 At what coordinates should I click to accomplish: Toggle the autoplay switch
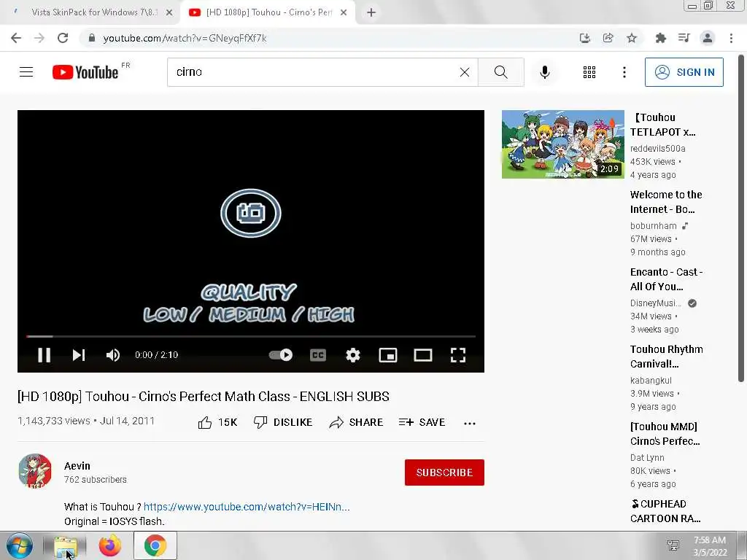281,355
